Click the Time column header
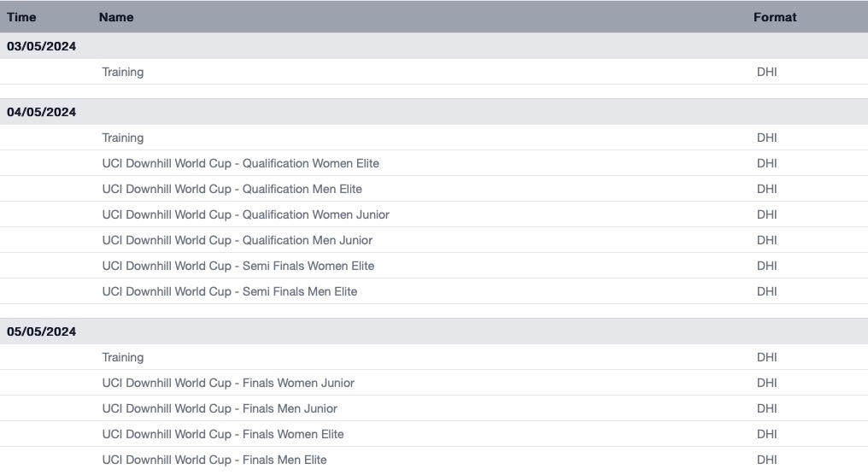This screenshot has height=475, width=868. coord(21,17)
